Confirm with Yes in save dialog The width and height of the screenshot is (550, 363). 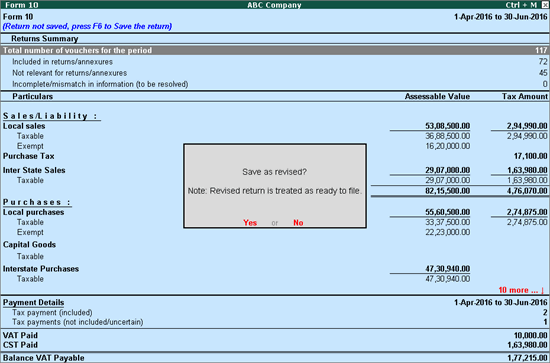(250, 223)
